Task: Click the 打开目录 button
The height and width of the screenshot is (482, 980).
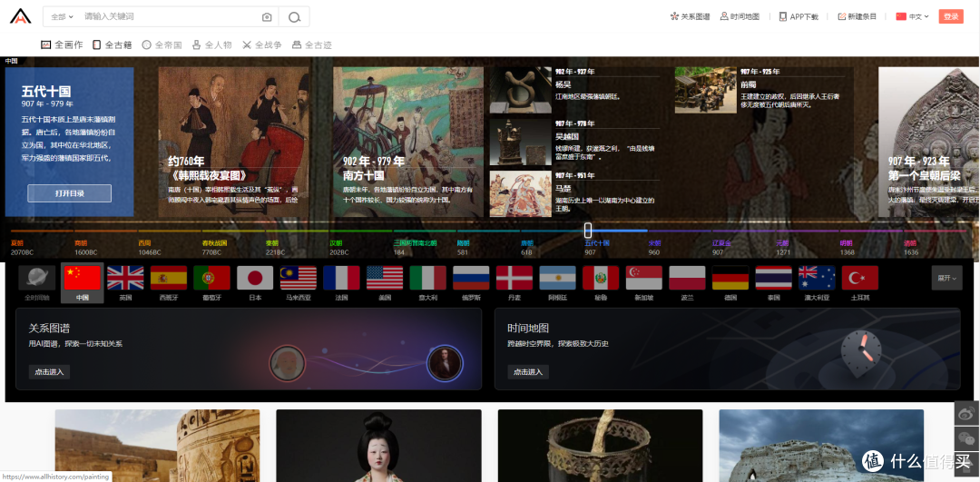Action: click(x=69, y=193)
